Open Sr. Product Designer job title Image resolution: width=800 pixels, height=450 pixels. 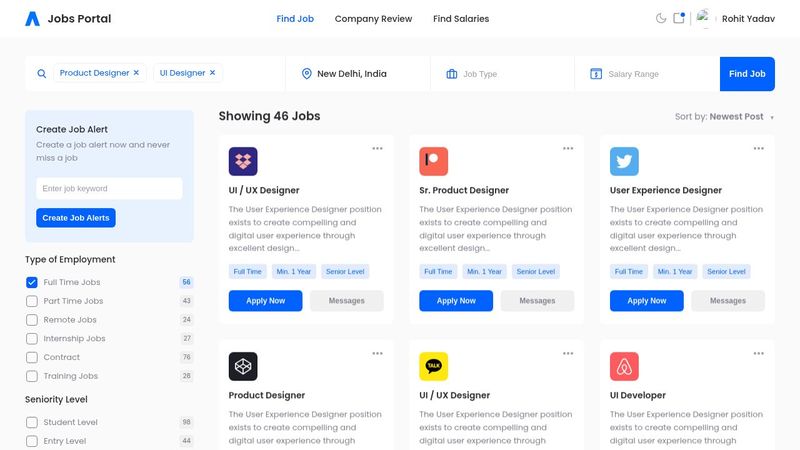(464, 190)
